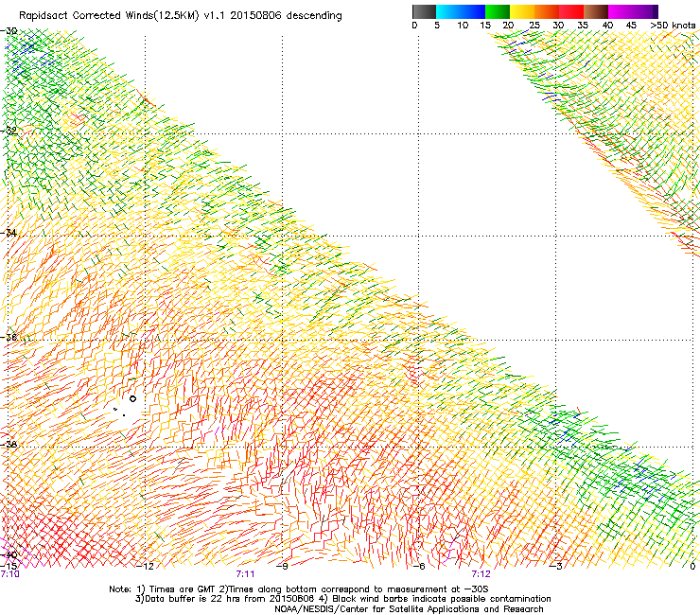The height and width of the screenshot is (615, 700).
Task: Click the '-40' latitude axis label
Action: [9, 555]
